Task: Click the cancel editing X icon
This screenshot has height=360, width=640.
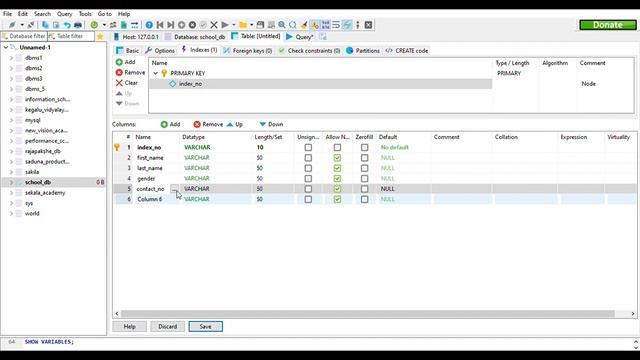Action: point(213,25)
